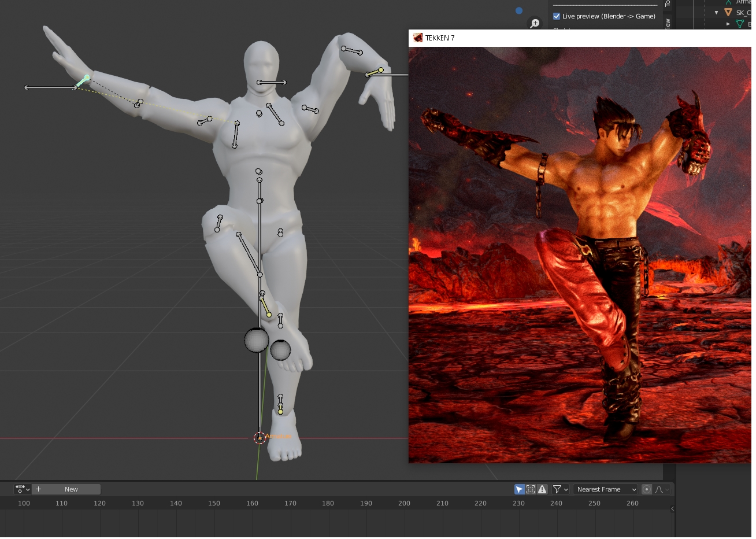This screenshot has height=539, width=756.
Task: Select the orange SK_C object icon in outliner
Action: coord(728,12)
